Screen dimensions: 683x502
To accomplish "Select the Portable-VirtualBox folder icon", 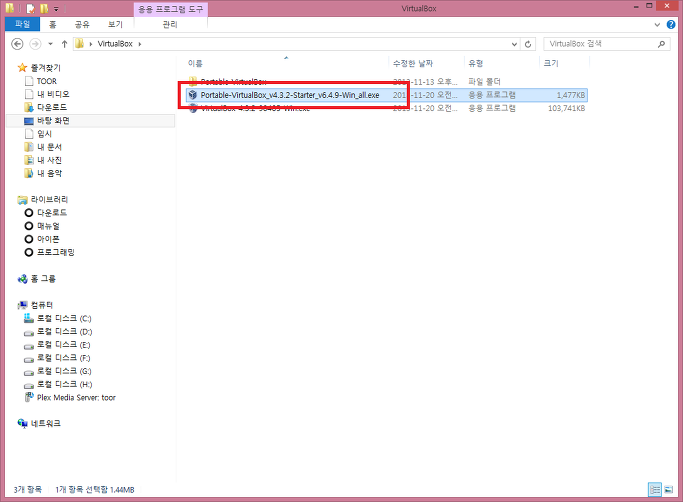I will pyautogui.click(x=193, y=81).
